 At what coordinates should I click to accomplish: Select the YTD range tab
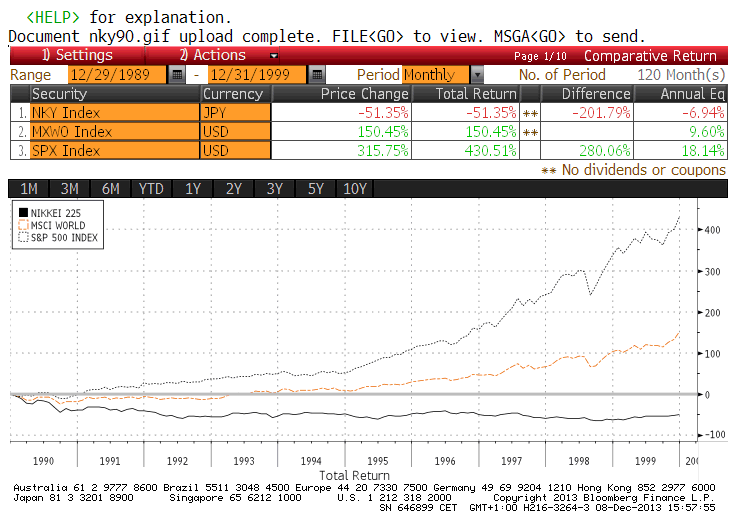pyautogui.click(x=151, y=189)
